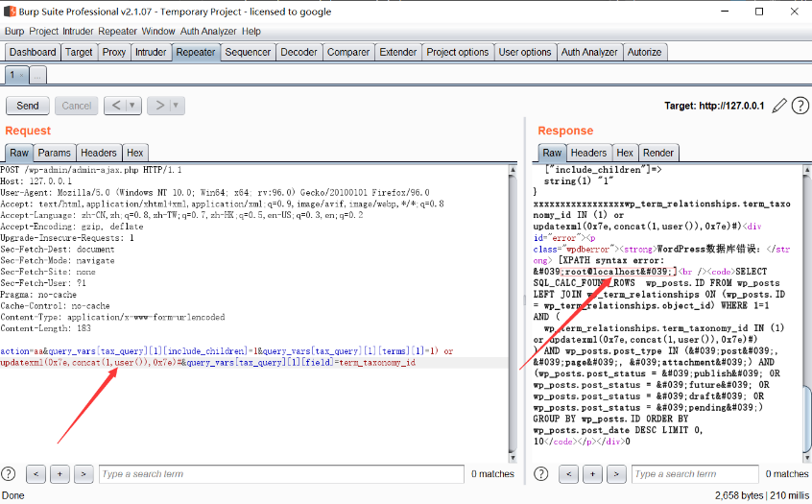Add new Repeater tab with ellipsis
The image size is (812, 504).
pos(37,76)
